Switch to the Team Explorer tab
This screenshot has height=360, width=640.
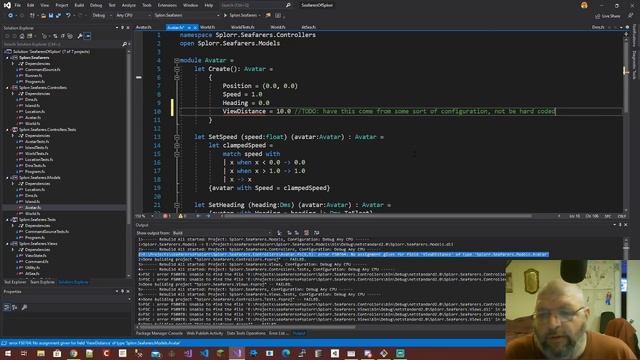point(42,282)
